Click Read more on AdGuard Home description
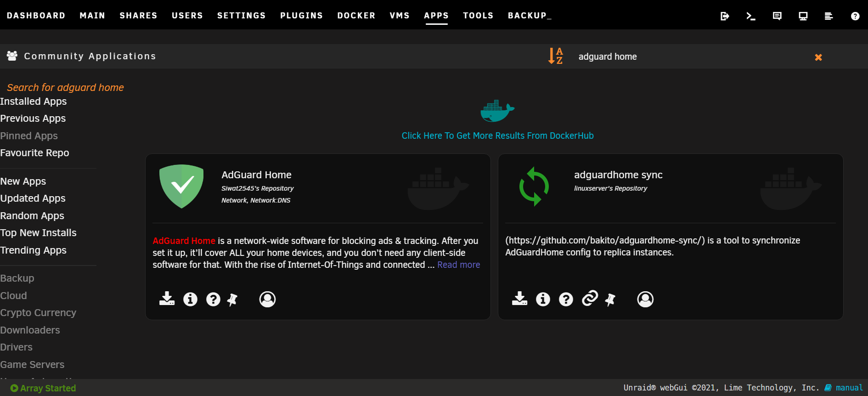This screenshot has height=396, width=868. pyautogui.click(x=458, y=265)
